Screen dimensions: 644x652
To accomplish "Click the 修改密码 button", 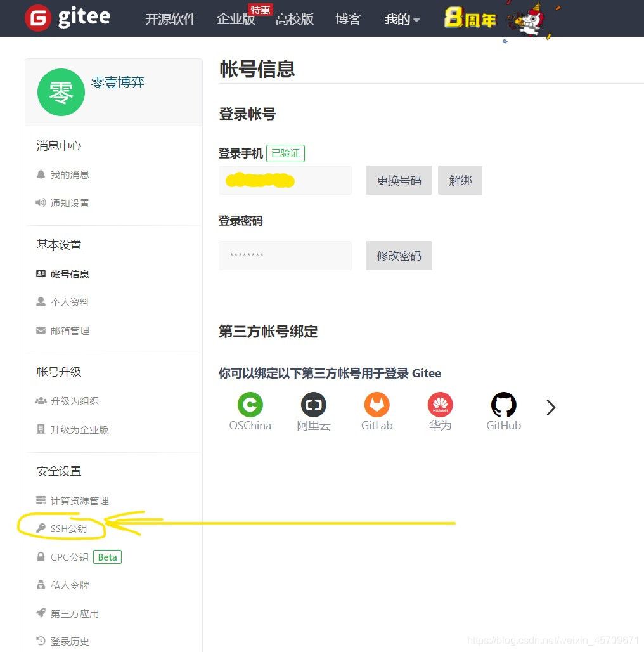I will pos(399,256).
